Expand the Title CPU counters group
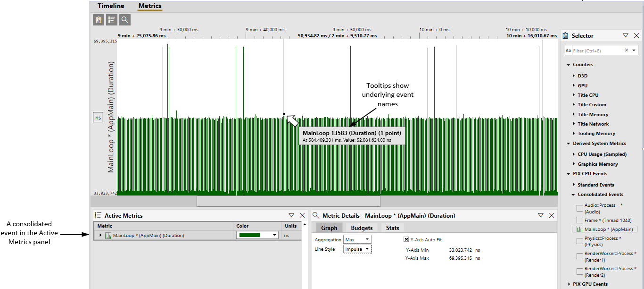The image size is (644, 289). [x=574, y=95]
